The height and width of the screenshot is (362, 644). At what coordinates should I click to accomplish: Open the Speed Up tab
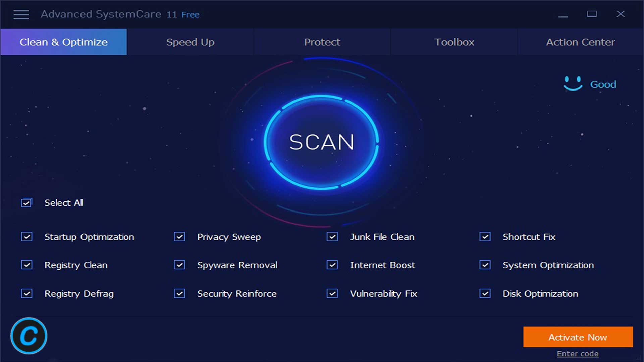tap(190, 42)
